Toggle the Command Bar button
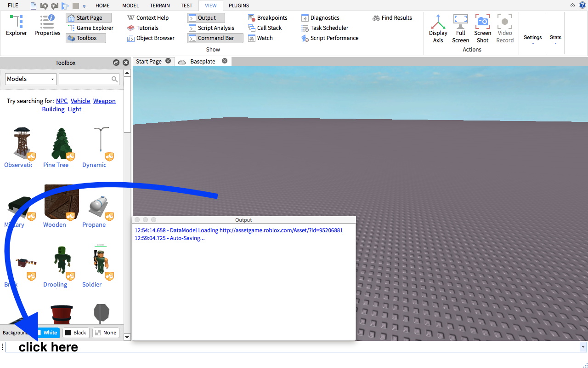Viewport: 588px width, 368px height. coord(215,38)
